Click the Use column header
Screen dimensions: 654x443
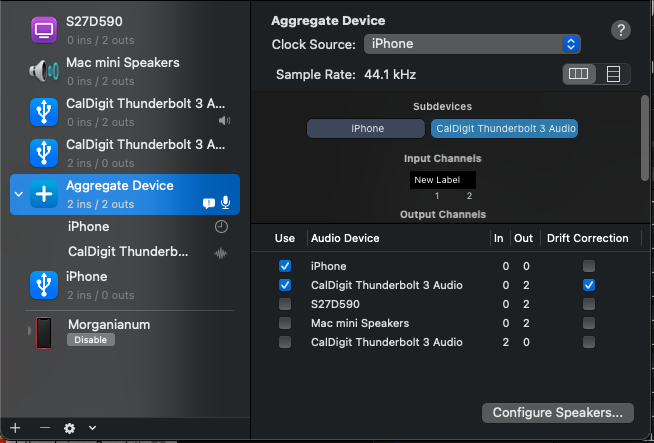click(x=285, y=238)
